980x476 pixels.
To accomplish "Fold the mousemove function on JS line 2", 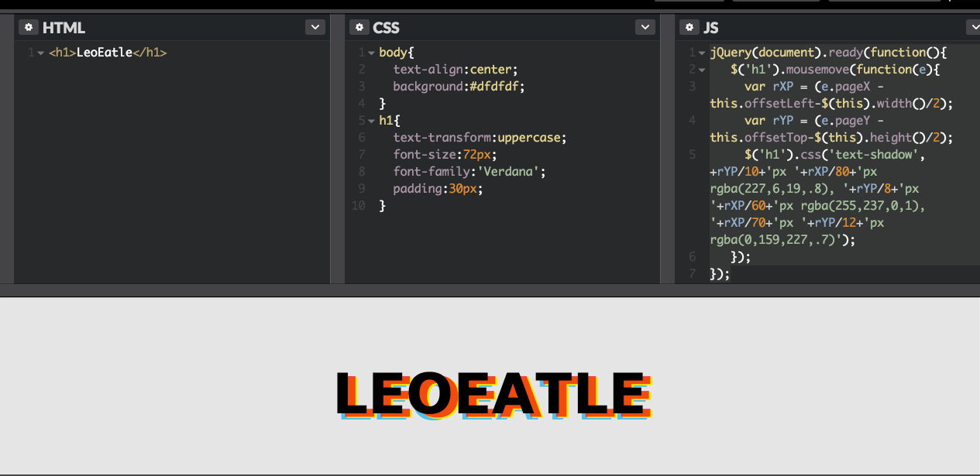I will coord(702,70).
